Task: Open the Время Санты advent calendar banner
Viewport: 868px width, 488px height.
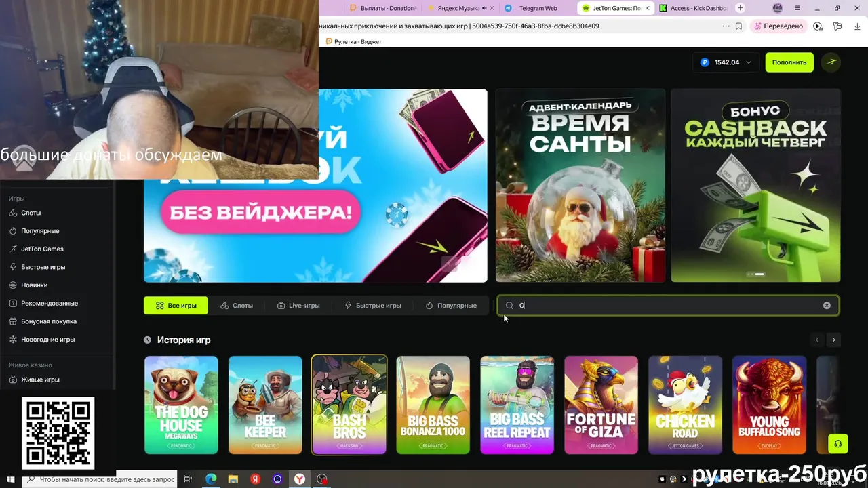Action: pyautogui.click(x=580, y=186)
